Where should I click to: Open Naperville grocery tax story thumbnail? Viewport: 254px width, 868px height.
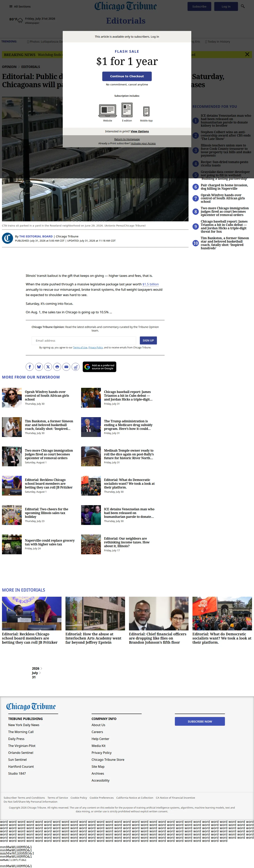[x=12, y=544]
